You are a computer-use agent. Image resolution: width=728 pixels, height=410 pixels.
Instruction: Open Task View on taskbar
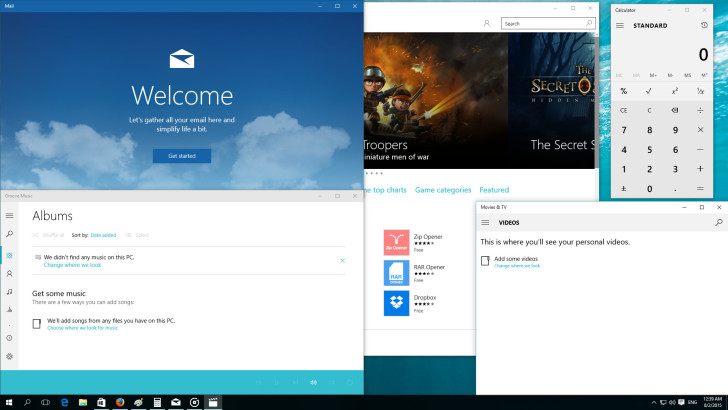(x=46, y=403)
